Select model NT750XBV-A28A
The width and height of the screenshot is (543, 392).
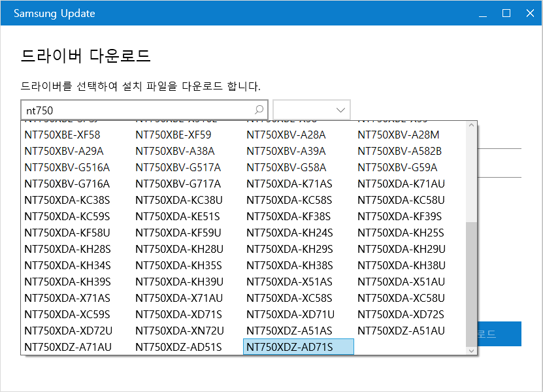286,135
